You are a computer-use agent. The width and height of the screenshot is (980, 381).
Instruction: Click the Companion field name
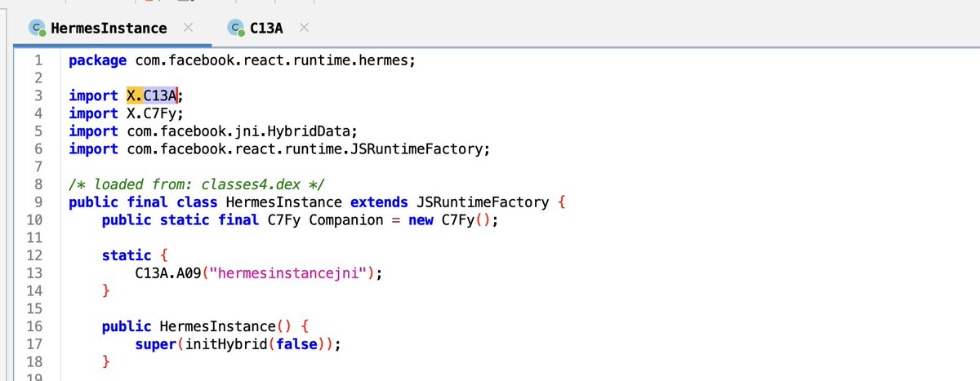(348, 220)
